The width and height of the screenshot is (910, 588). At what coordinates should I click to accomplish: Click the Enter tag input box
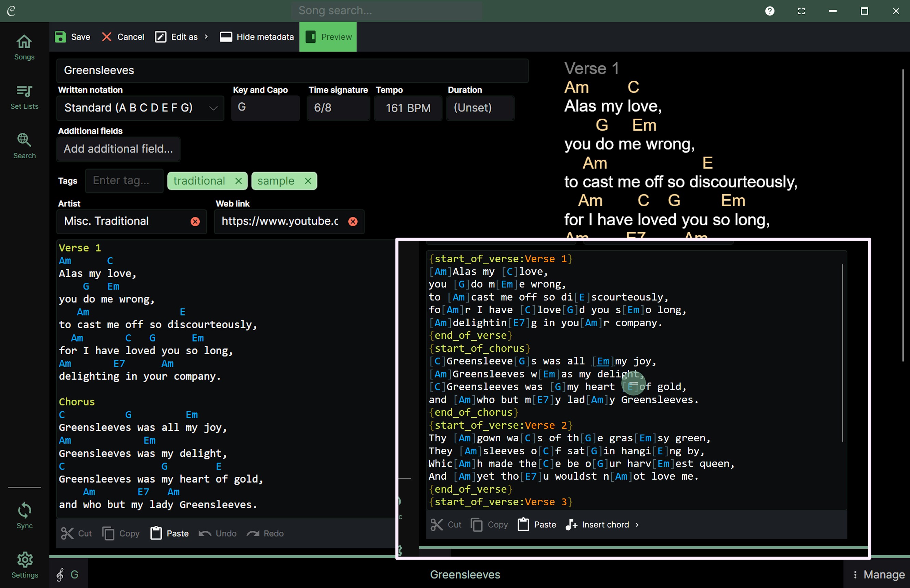point(124,181)
